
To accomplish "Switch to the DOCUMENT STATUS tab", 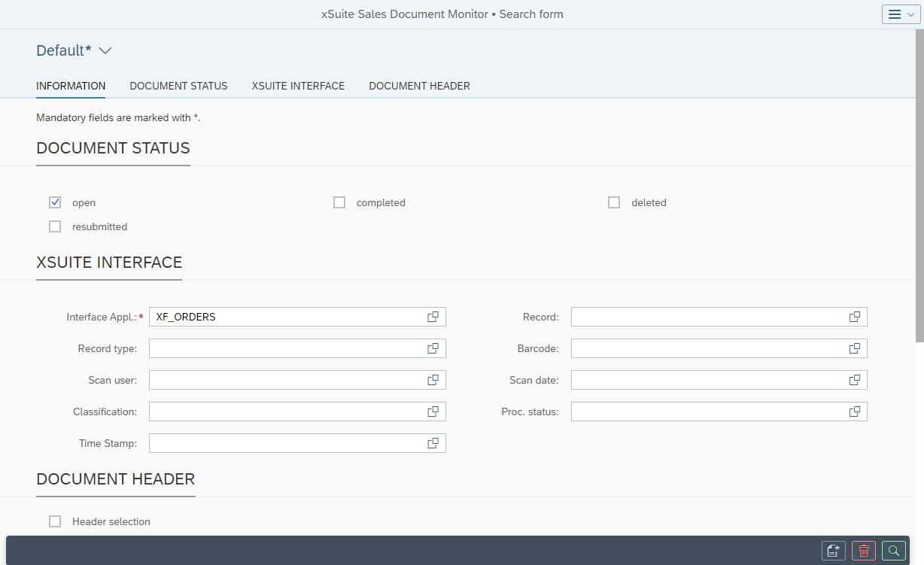I will 178,86.
